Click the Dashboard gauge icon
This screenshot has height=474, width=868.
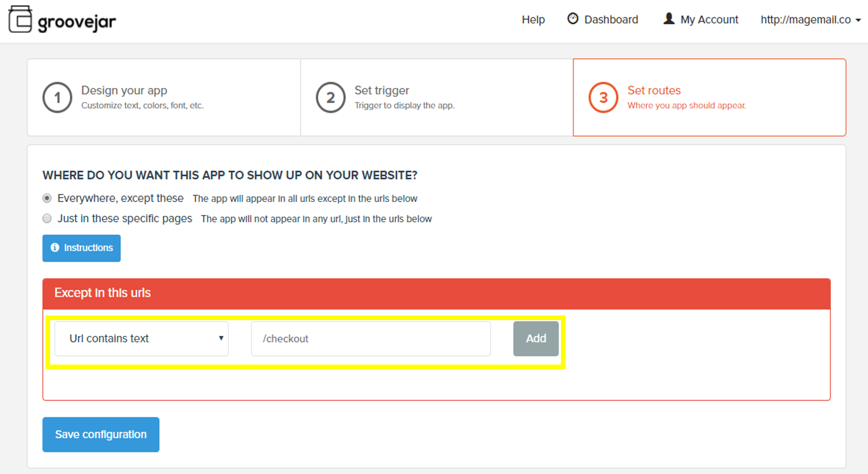pyautogui.click(x=573, y=19)
